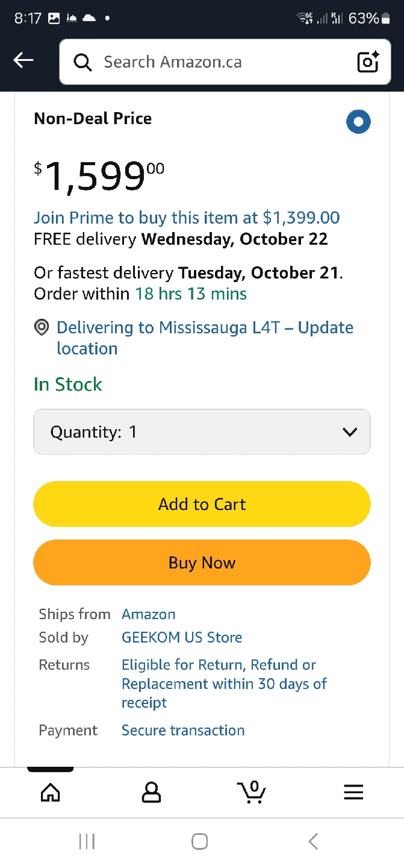Open Secure transaction payment info
The image size is (404, 868).
183,730
